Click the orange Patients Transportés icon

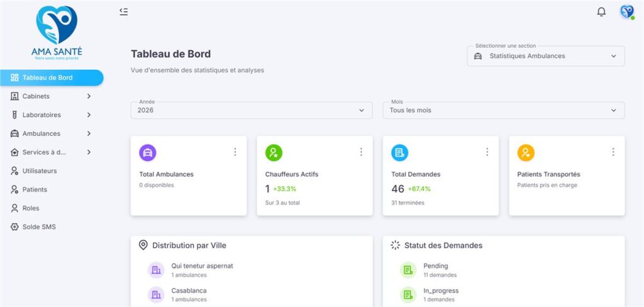[x=526, y=152]
